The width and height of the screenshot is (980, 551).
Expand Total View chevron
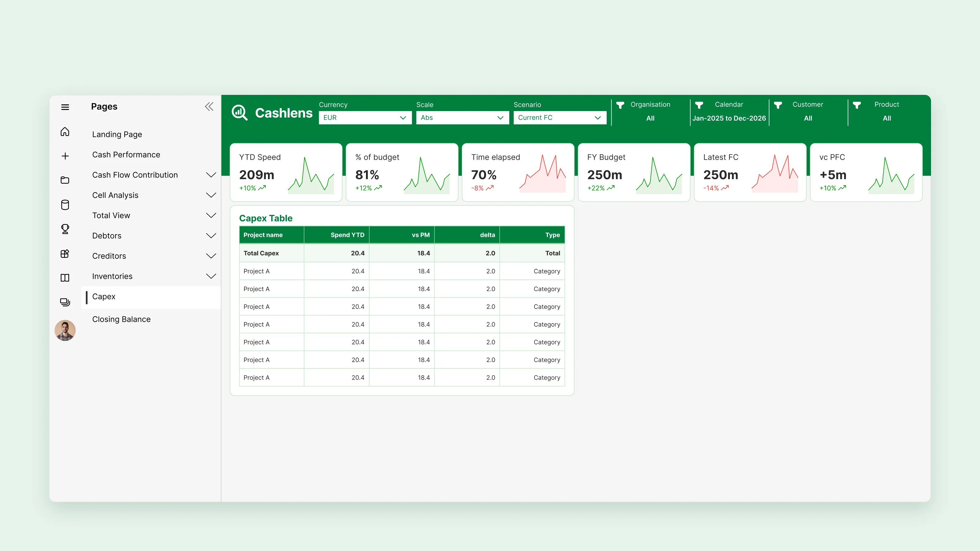[211, 215]
